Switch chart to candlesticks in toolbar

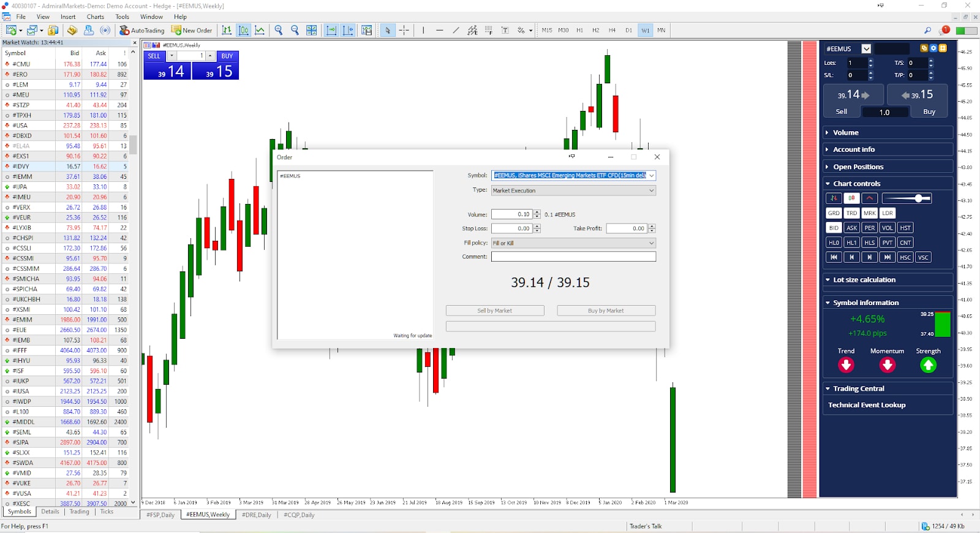pyautogui.click(x=244, y=30)
